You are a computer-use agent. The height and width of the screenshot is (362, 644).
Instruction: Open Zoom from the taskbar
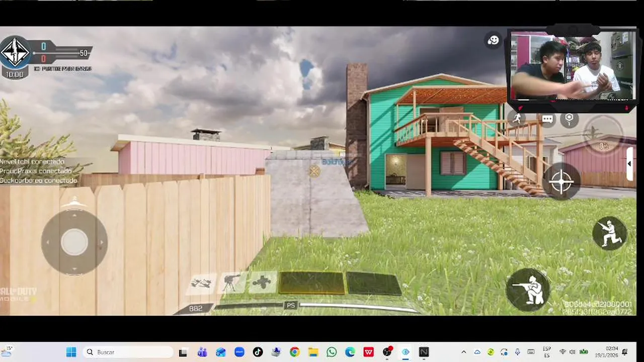pyautogui.click(x=239, y=352)
